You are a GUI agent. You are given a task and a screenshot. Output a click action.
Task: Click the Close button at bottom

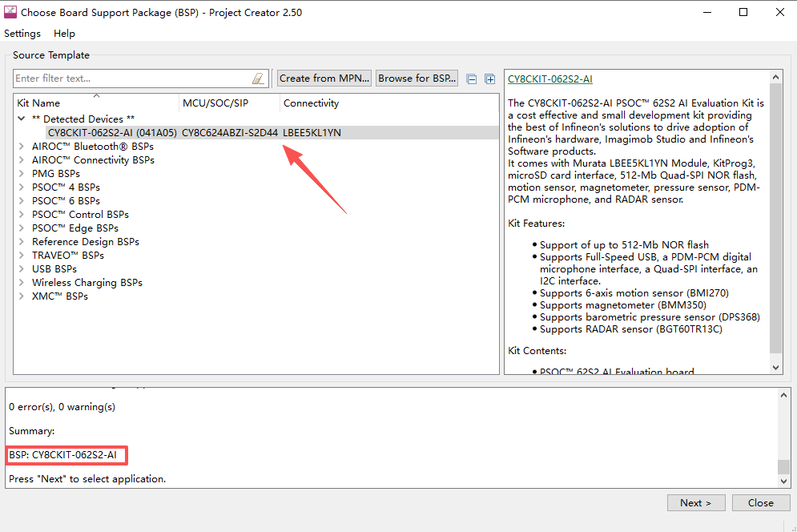click(761, 502)
